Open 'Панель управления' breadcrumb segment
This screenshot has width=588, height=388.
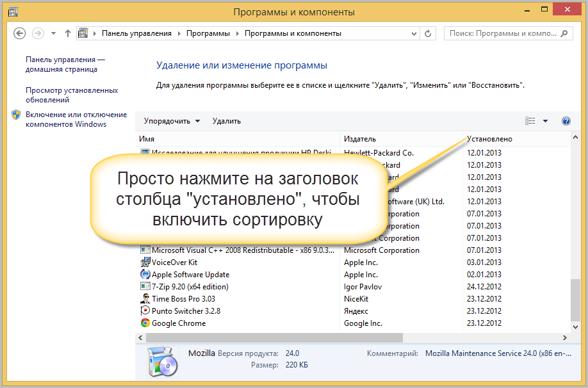click(x=136, y=33)
